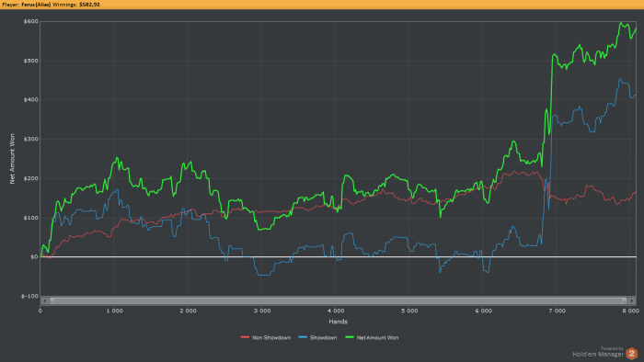Click the scrollbar left arrow under the graph
Viewport: 644px width, 362px height.
pos(45,301)
